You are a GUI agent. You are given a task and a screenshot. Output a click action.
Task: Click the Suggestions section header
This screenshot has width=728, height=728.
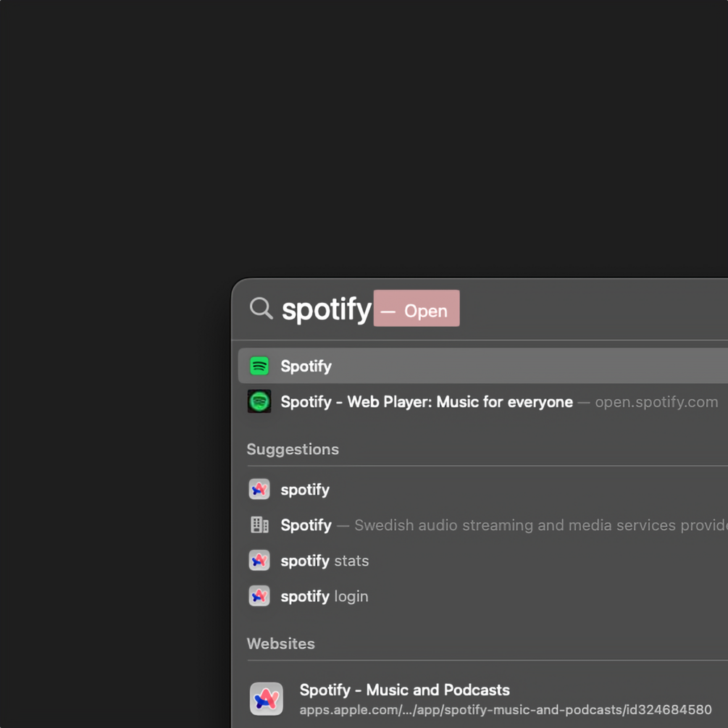(x=293, y=449)
